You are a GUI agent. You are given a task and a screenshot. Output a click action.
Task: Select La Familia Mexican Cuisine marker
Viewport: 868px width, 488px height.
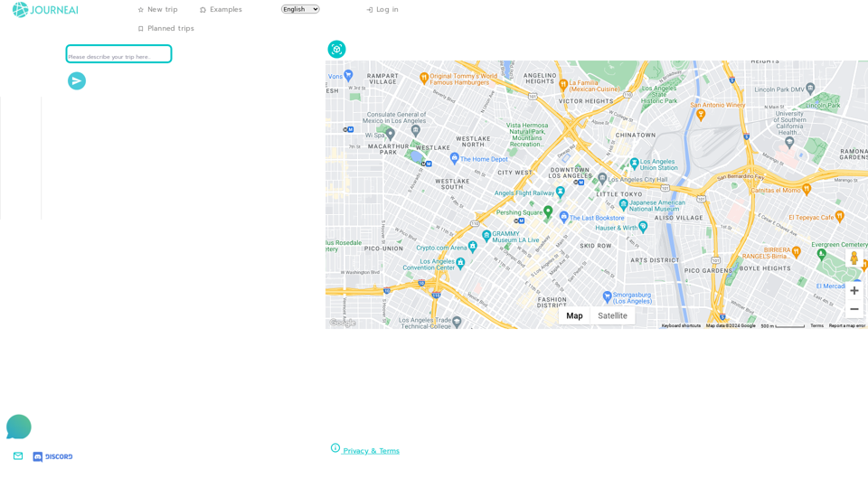pos(563,85)
